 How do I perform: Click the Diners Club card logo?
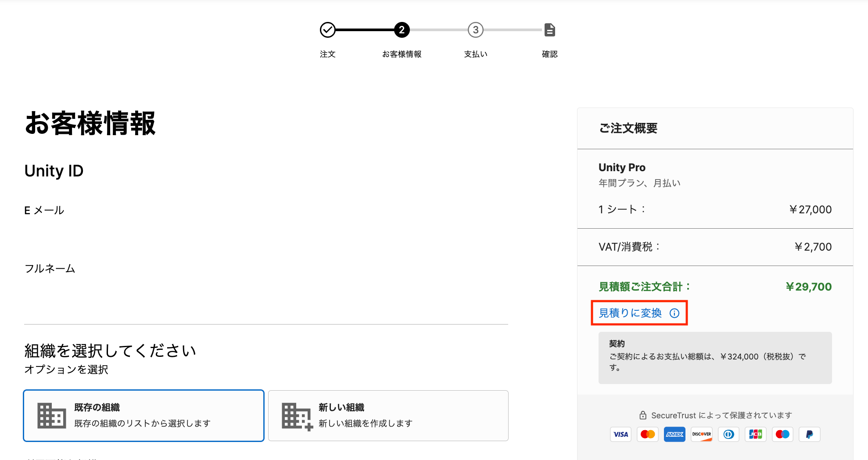pyautogui.click(x=728, y=434)
